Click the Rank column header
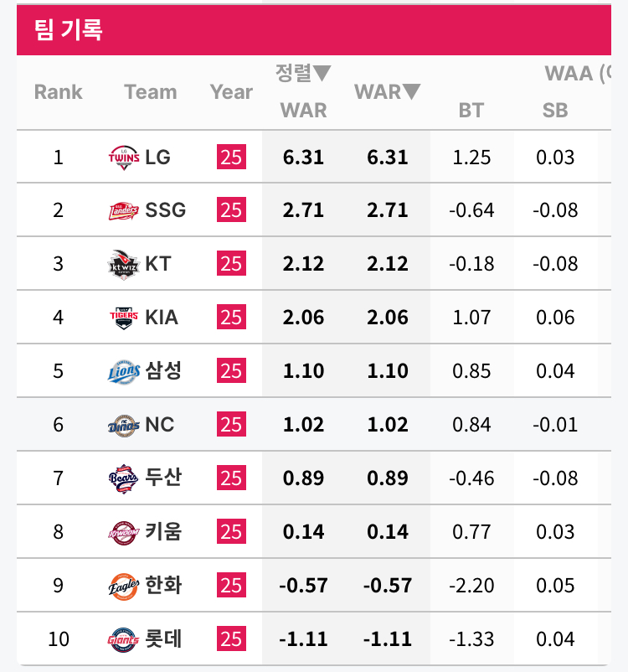 [x=58, y=92]
